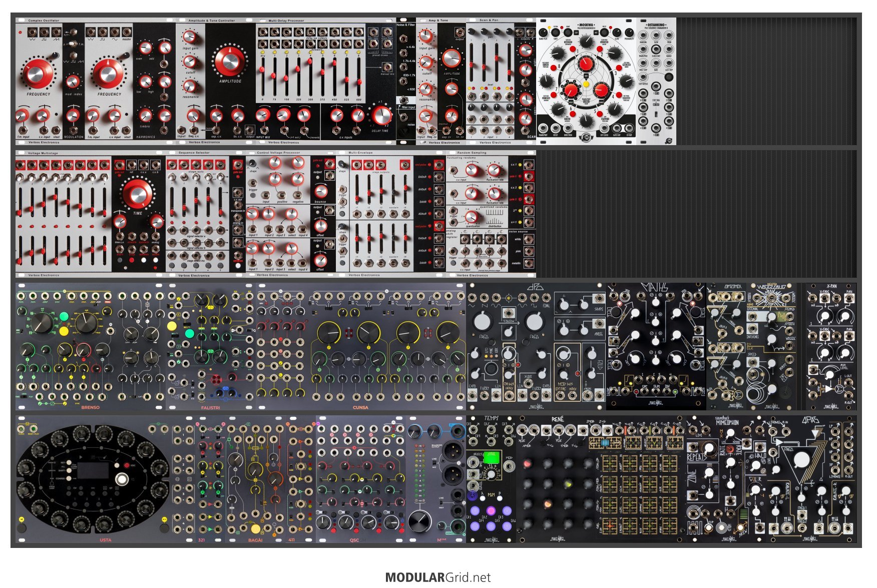Click the ZONE knob on Mimeophon
Screen dimensions: 877x588
pos(709,473)
